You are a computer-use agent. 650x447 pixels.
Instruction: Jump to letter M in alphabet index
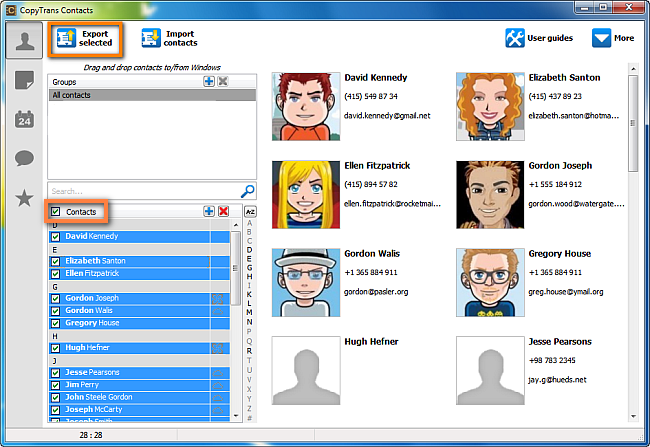pos(250,312)
